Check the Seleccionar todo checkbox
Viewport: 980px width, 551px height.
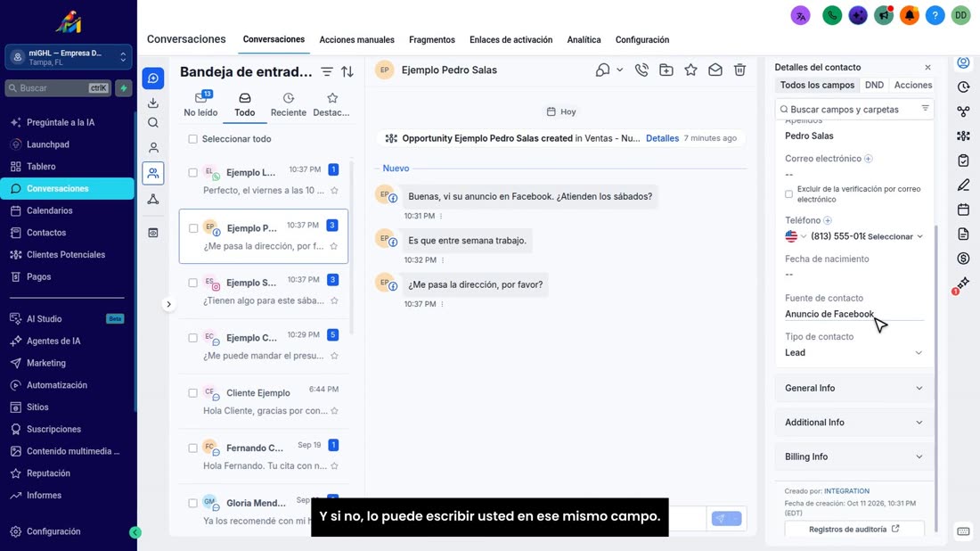pyautogui.click(x=193, y=139)
